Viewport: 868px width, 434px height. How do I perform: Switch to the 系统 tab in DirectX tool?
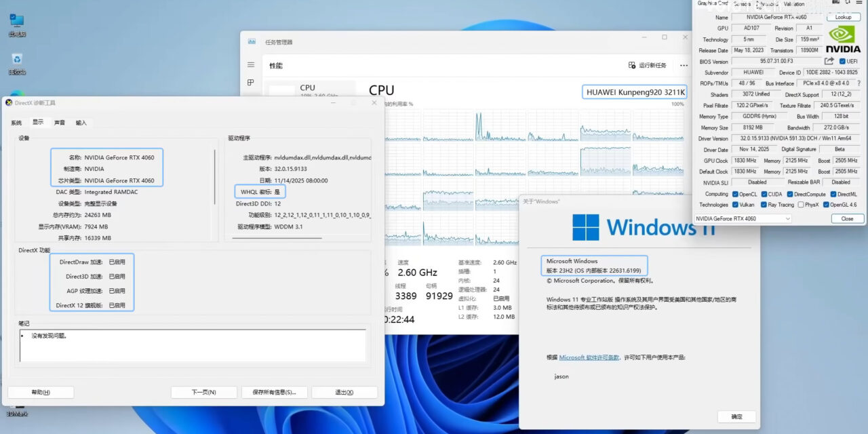tap(16, 123)
